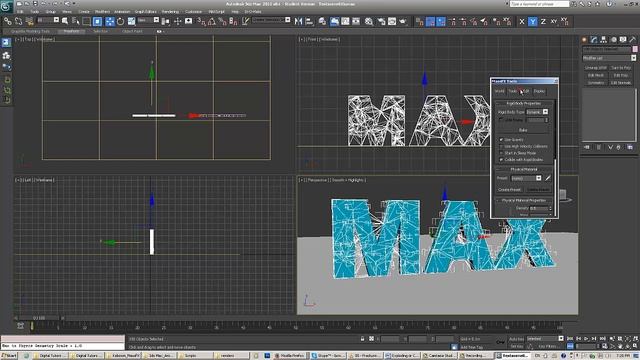Toggle the Until Frame checkbox
This screenshot has width=640, height=360.
pos(501,120)
